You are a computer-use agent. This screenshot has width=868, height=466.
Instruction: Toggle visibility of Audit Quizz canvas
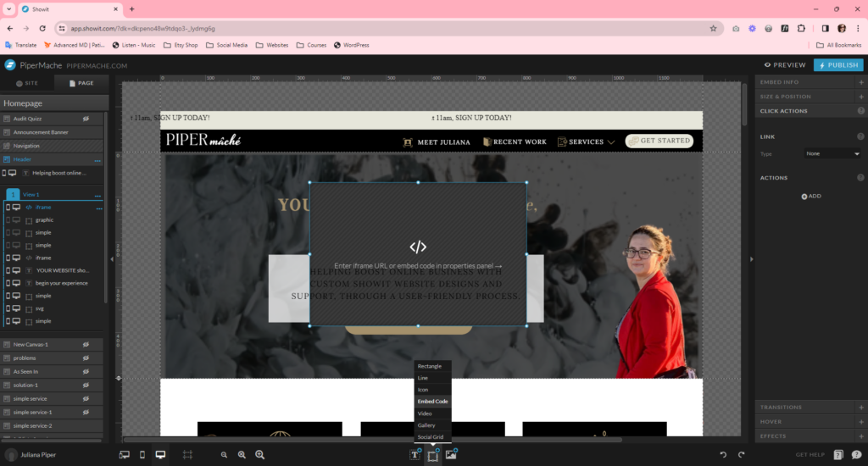click(x=86, y=119)
